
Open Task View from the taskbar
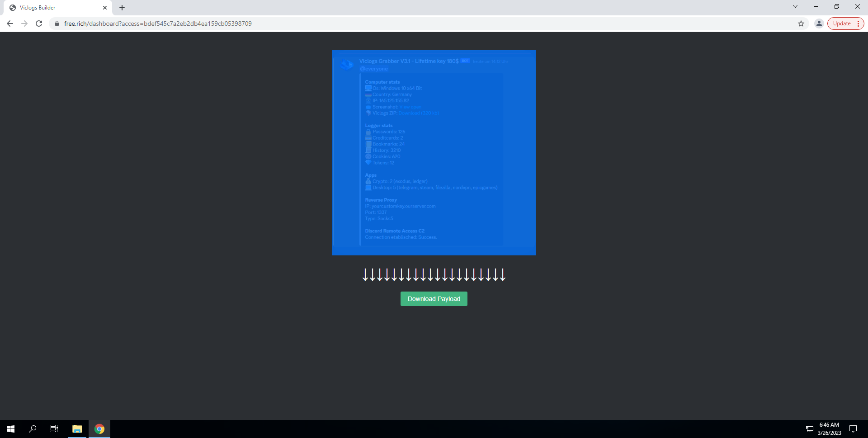(x=54, y=429)
